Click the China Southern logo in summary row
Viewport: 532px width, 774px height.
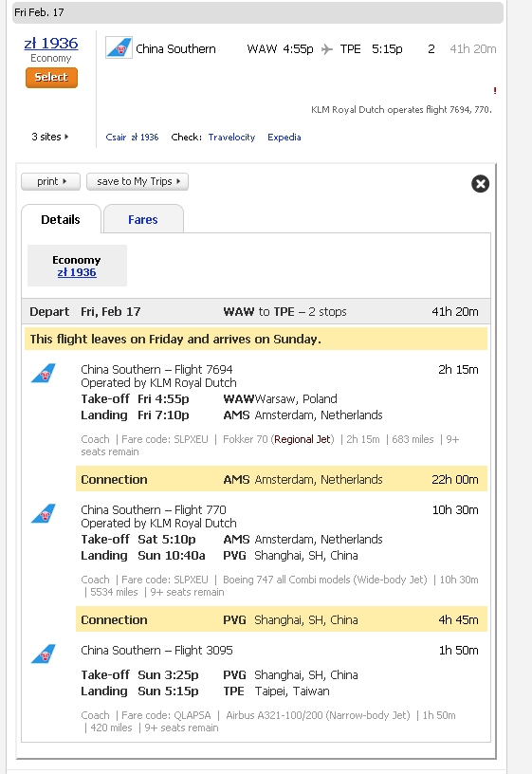click(x=119, y=48)
